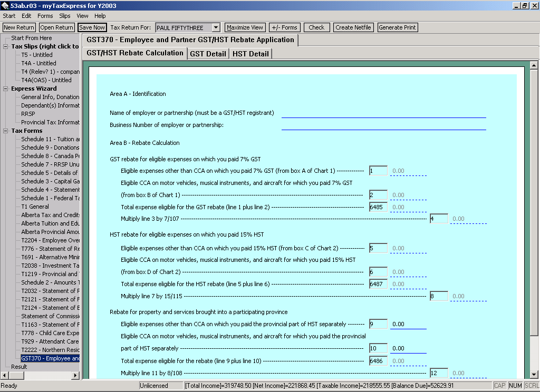Click the Maximize View button
Image resolution: width=540 pixels, height=392 pixels.
[245, 27]
